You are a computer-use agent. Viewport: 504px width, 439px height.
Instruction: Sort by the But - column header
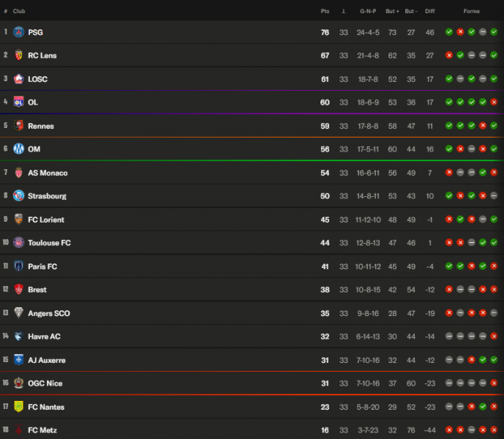click(x=411, y=11)
